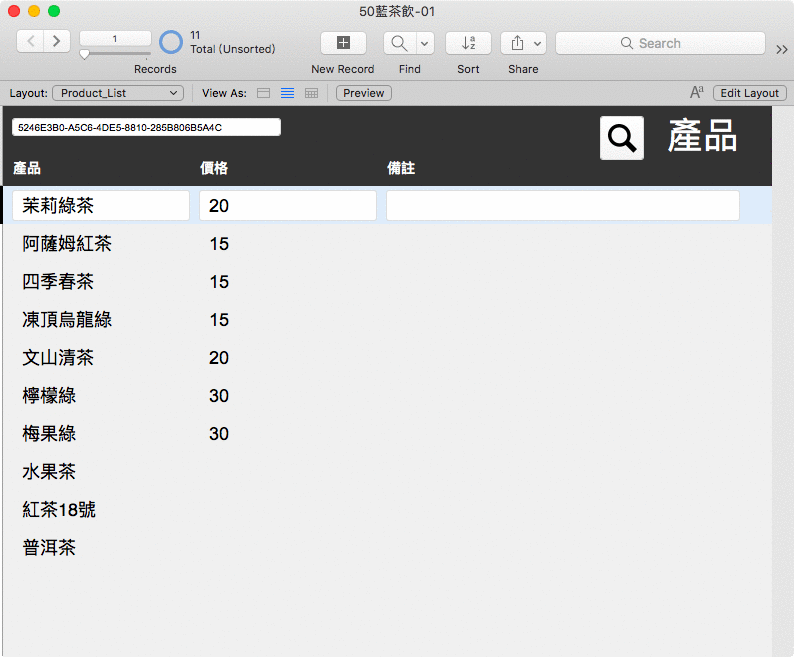
Task: Open the Find options dropdown arrow
Action: coord(425,43)
